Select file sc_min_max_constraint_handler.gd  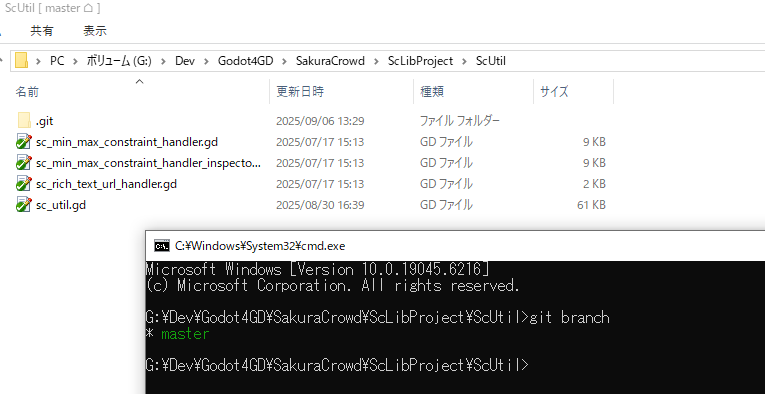[127, 142]
